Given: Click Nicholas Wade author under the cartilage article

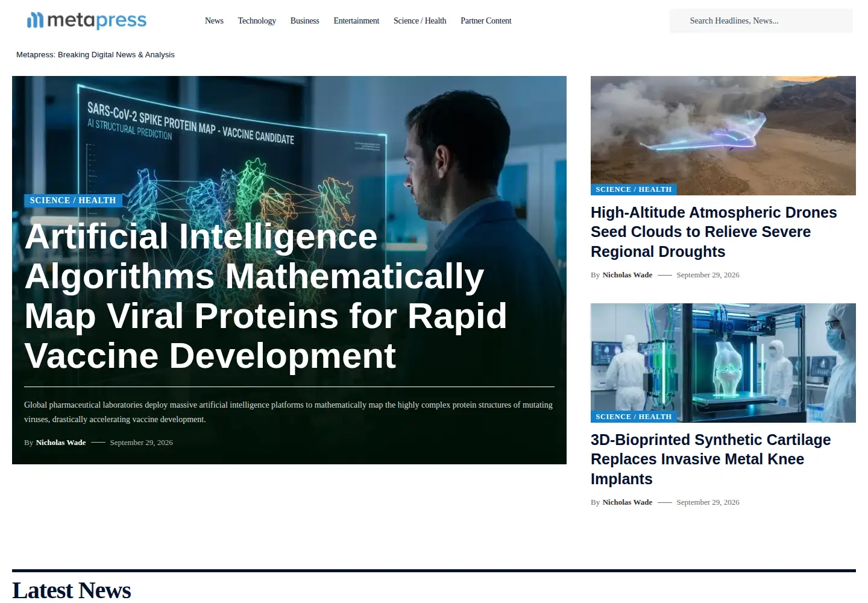Looking at the screenshot, I should point(627,502).
